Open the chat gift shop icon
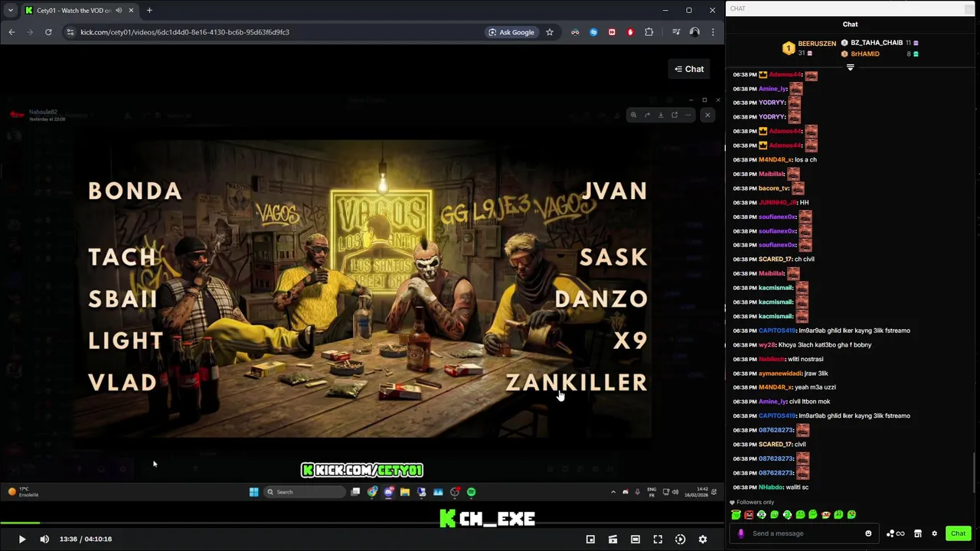The height and width of the screenshot is (551, 980). pyautogui.click(x=918, y=533)
